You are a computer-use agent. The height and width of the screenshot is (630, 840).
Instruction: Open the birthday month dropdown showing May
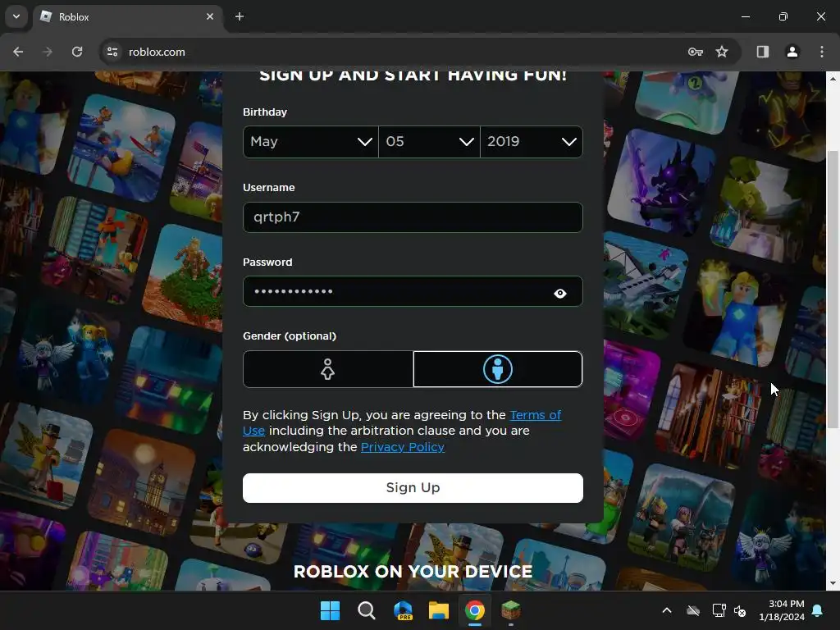pyautogui.click(x=311, y=141)
